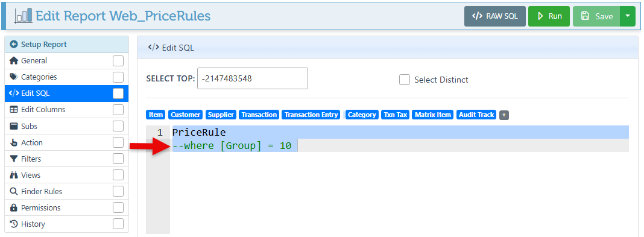Switch to RAW SQL mode
The image size is (644, 237).
(x=495, y=16)
